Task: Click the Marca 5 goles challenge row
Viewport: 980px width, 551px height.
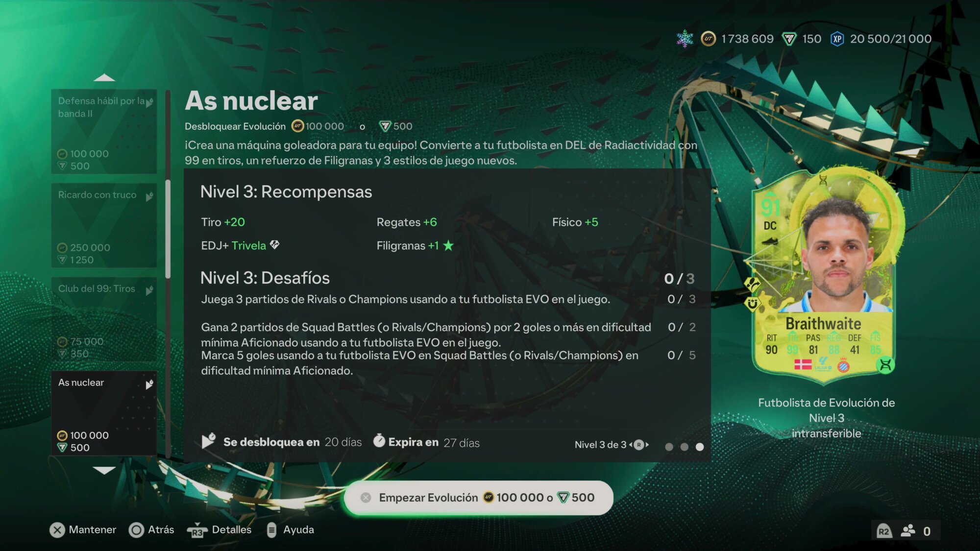Action: [448, 363]
